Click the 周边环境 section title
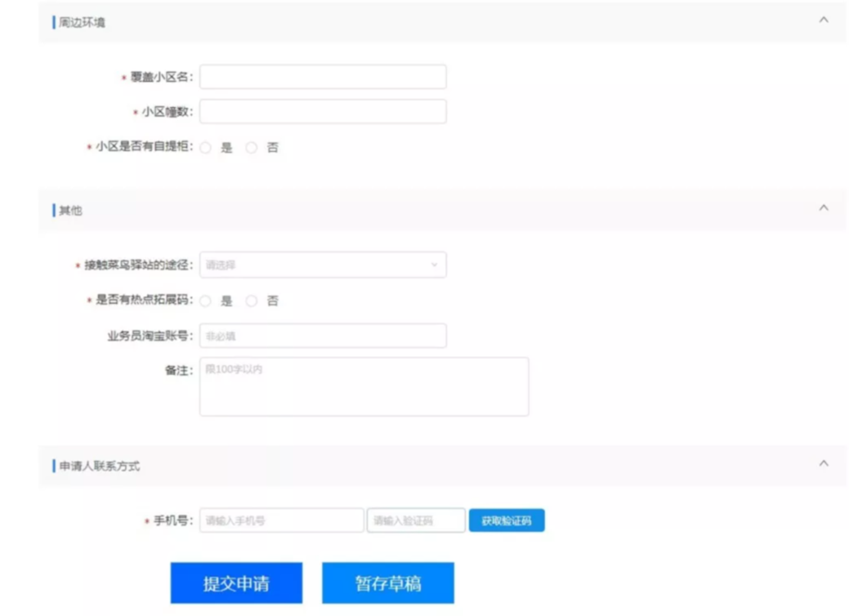Image resolution: width=849 pixels, height=616 pixels. point(82,22)
